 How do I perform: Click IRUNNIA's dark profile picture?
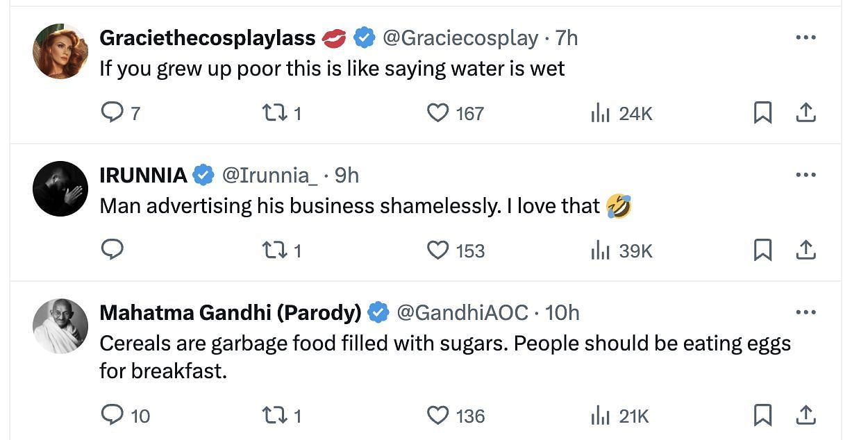point(60,189)
